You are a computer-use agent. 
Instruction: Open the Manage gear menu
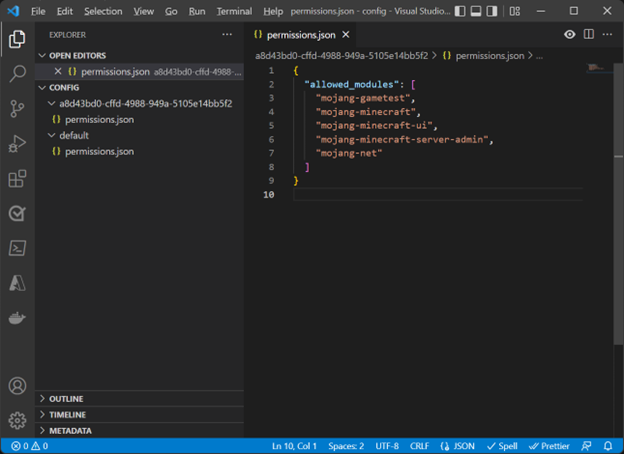point(17,421)
